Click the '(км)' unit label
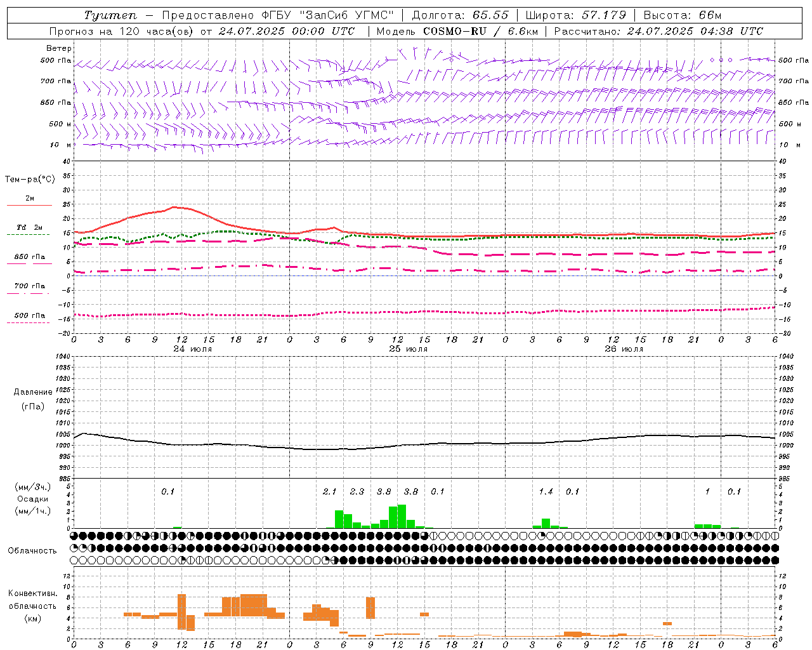This screenshot has width=812, height=650. tap(32, 618)
